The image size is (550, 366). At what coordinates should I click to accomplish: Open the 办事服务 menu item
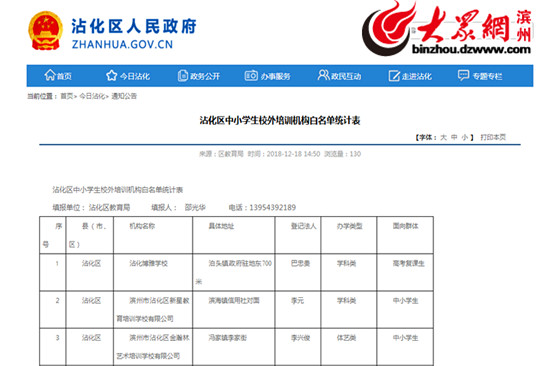click(x=275, y=76)
